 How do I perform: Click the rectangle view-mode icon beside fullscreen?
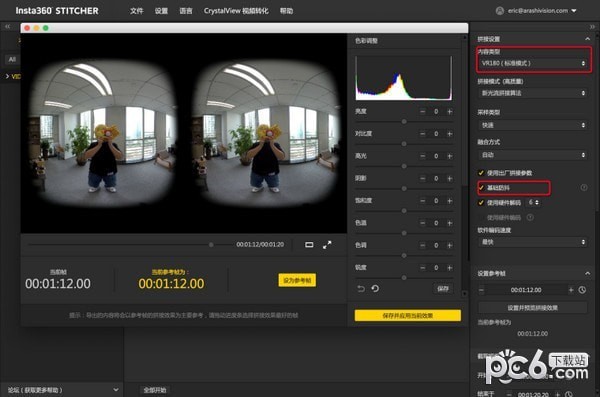coord(309,245)
